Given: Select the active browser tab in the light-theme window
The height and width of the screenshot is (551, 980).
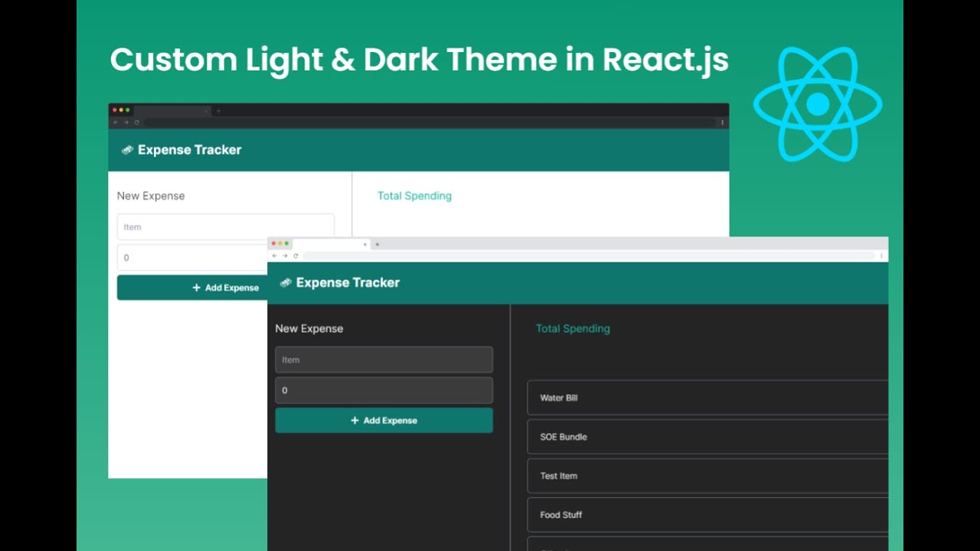Looking at the screenshot, I should pyautogui.click(x=172, y=111).
